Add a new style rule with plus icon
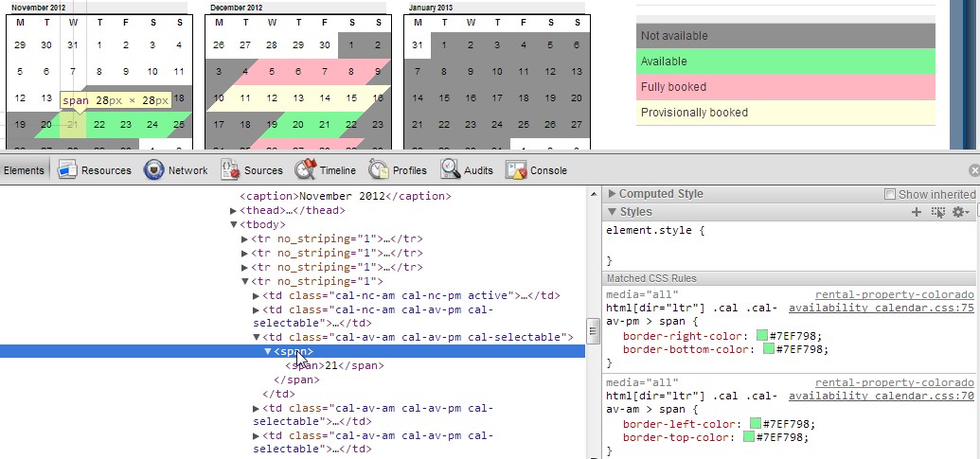This screenshot has width=980, height=459. pos(917,212)
